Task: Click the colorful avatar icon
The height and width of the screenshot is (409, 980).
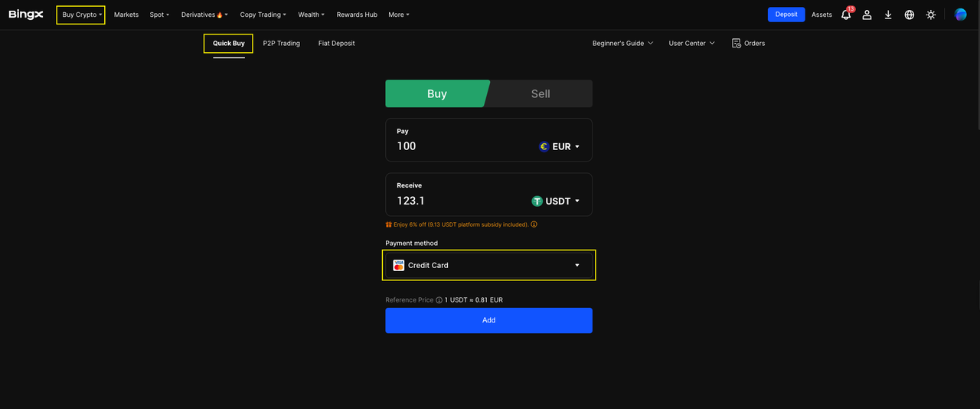Action: click(960, 15)
